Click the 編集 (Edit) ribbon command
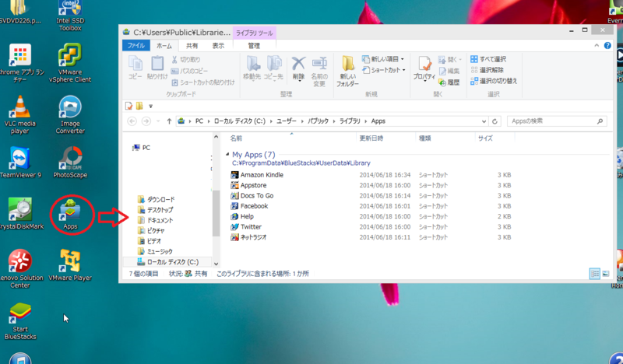Image resolution: width=623 pixels, height=364 pixels. [449, 71]
